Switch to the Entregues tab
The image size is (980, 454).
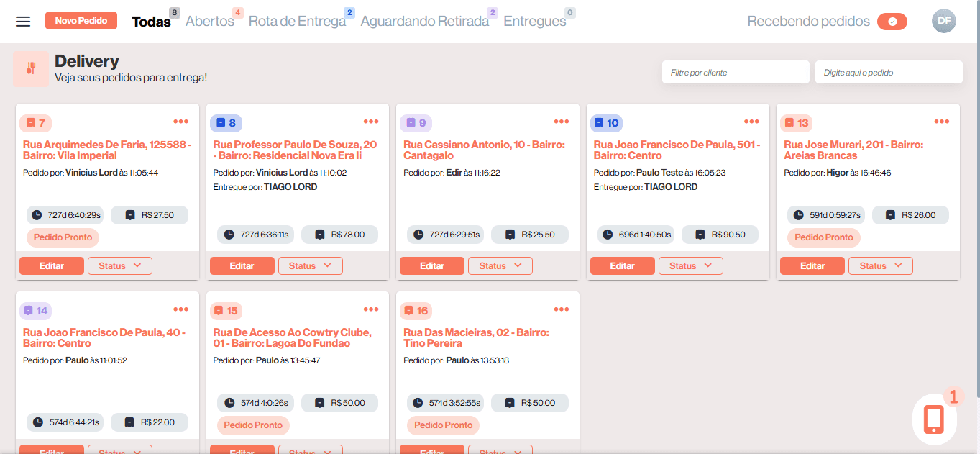click(535, 22)
